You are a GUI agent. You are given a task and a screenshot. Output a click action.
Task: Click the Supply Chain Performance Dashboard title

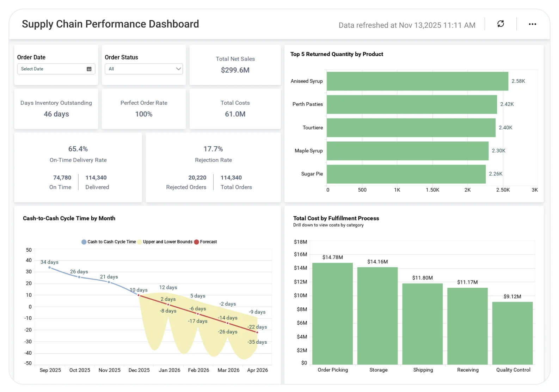[110, 24]
